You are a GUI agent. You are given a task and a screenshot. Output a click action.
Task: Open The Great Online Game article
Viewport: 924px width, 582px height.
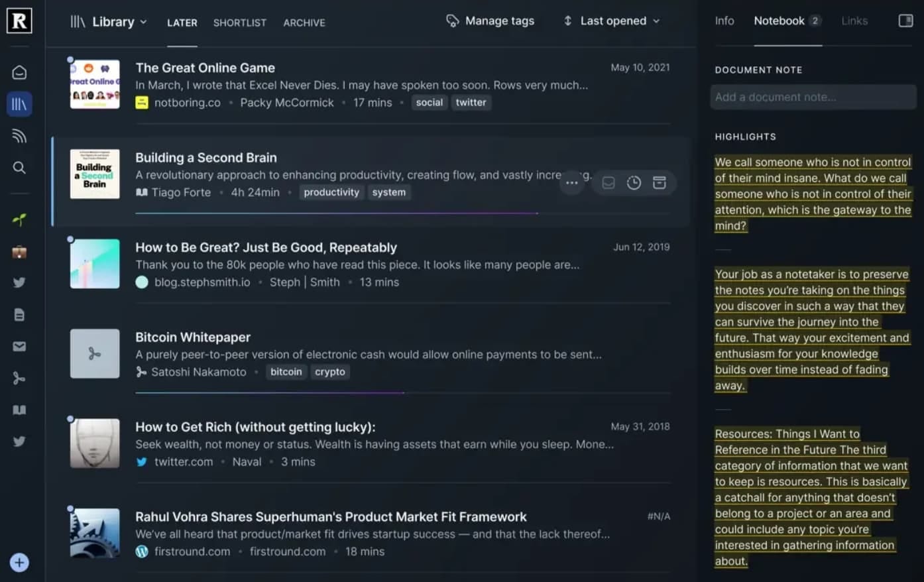pyautogui.click(x=205, y=68)
